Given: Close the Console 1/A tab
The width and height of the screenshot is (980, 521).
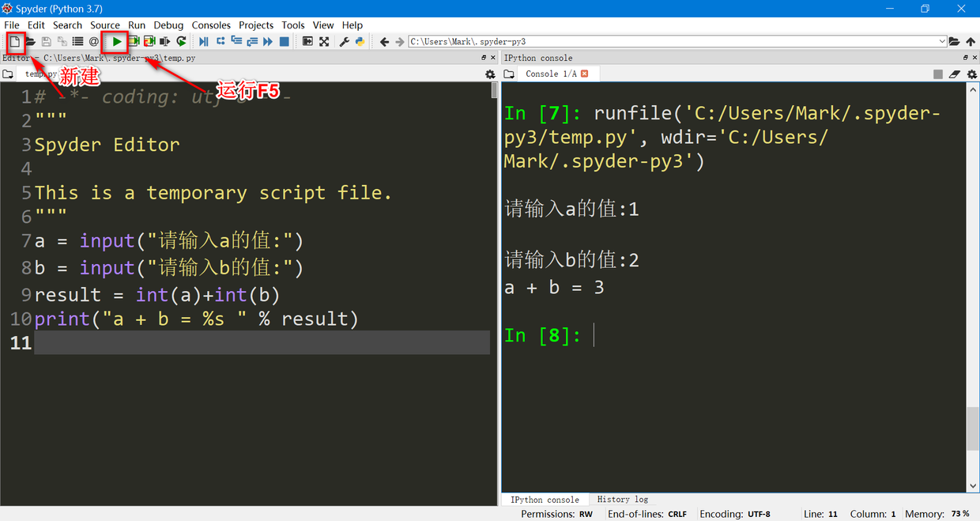Looking at the screenshot, I should coord(585,74).
